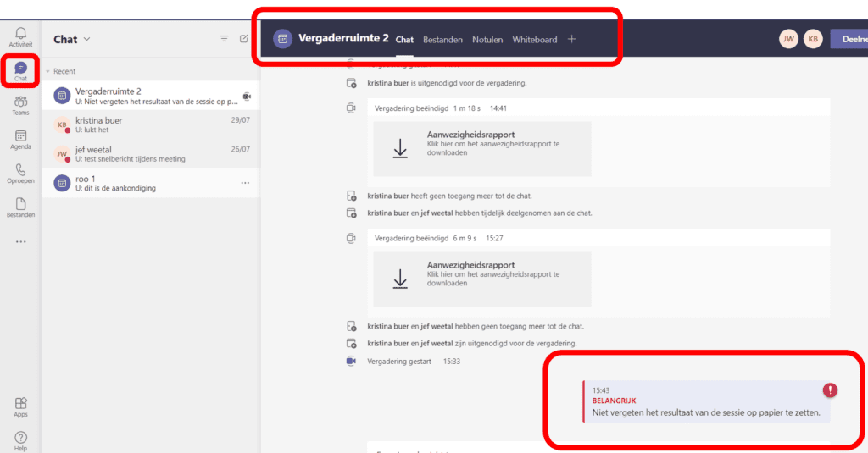Open the jef weetal chat
868x453 pixels.
point(151,154)
